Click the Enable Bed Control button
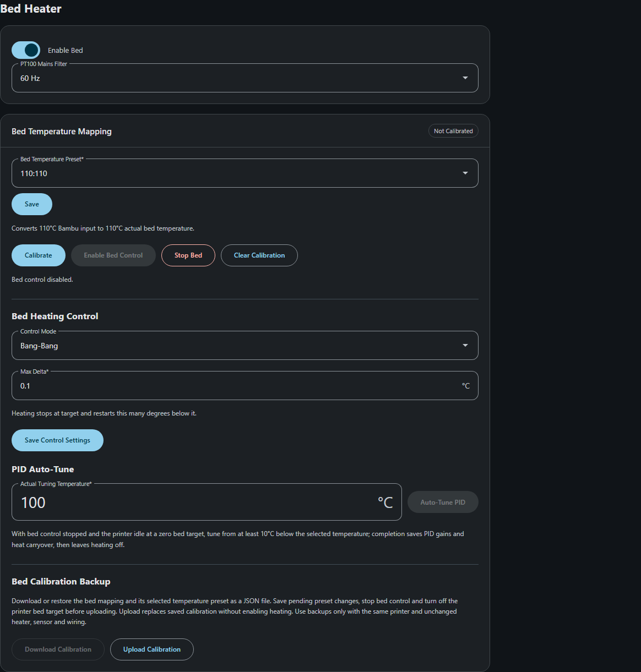The width and height of the screenshot is (641, 672). (x=113, y=255)
